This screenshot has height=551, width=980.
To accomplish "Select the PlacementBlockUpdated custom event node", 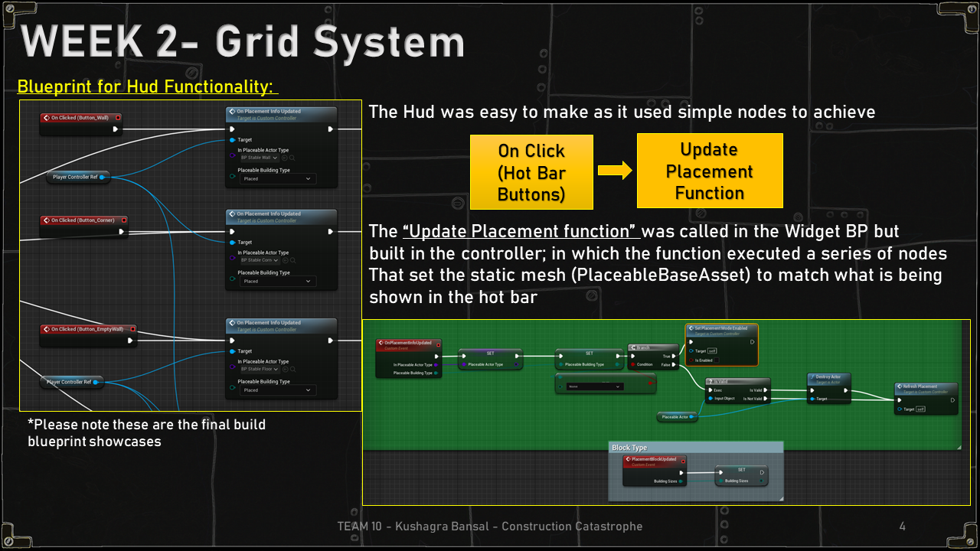I will click(x=654, y=460).
